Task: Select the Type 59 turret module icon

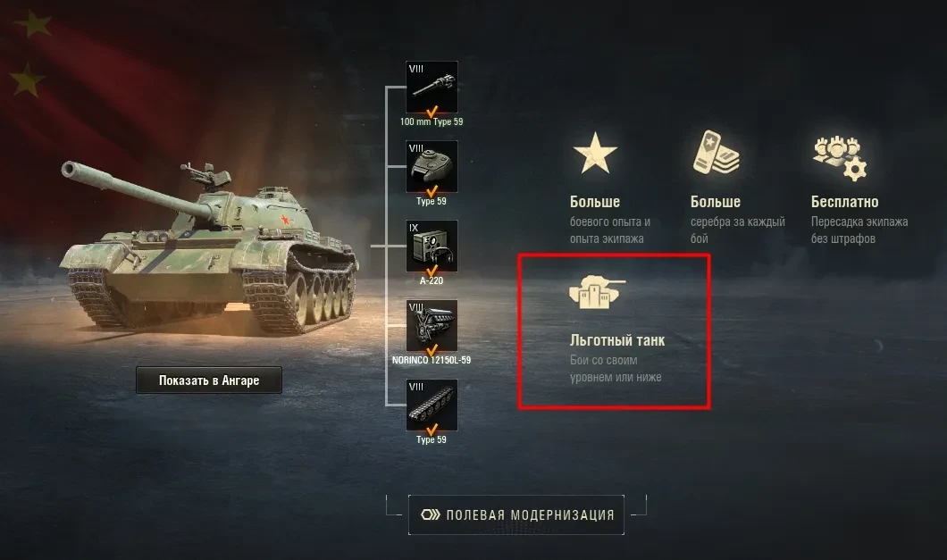Action: (432, 167)
